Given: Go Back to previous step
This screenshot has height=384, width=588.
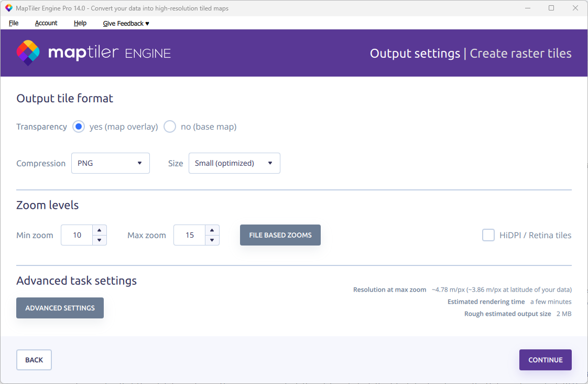Looking at the screenshot, I should pyautogui.click(x=34, y=360).
